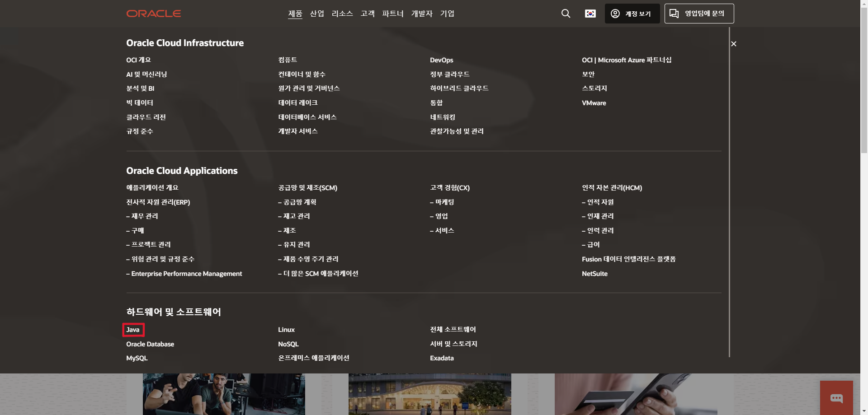
Task: Go to the VMware link
Action: tap(594, 103)
